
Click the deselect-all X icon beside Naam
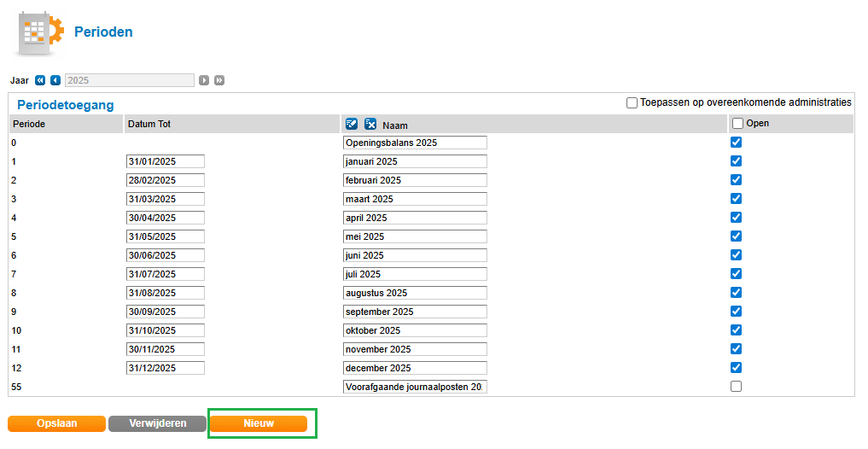(x=370, y=124)
